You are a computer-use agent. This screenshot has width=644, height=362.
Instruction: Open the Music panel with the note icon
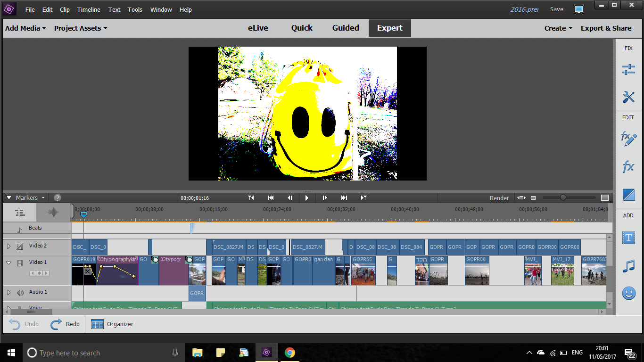(628, 266)
